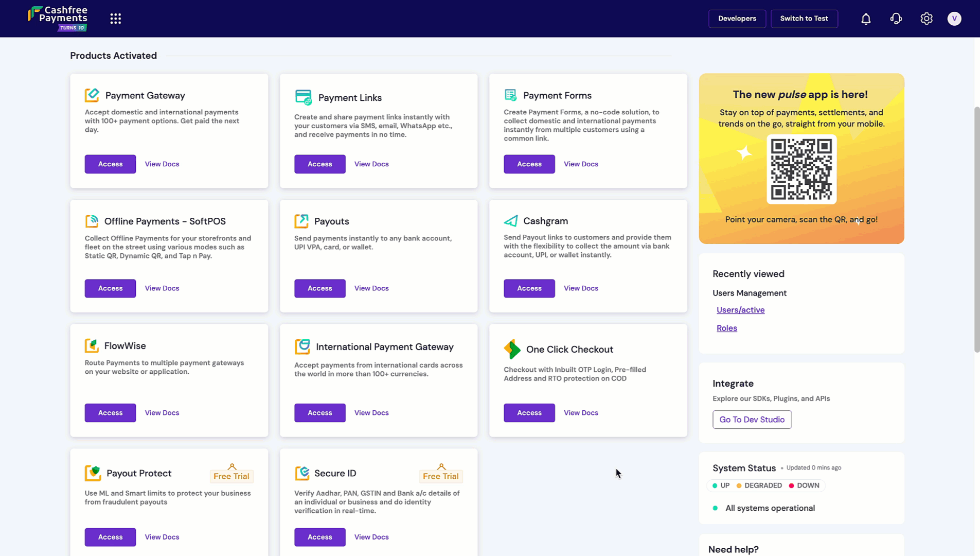Image resolution: width=980 pixels, height=556 pixels.
Task: Click the UP status legend item
Action: [x=721, y=485]
